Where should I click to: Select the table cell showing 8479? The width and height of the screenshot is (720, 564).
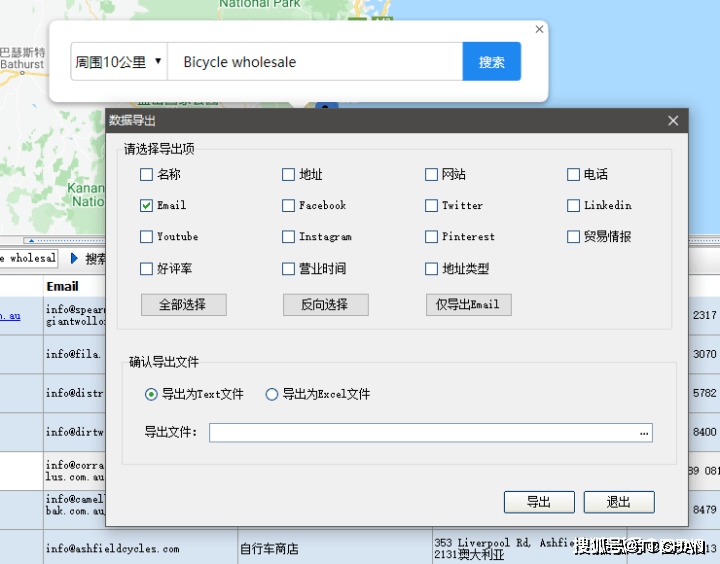(x=704, y=509)
